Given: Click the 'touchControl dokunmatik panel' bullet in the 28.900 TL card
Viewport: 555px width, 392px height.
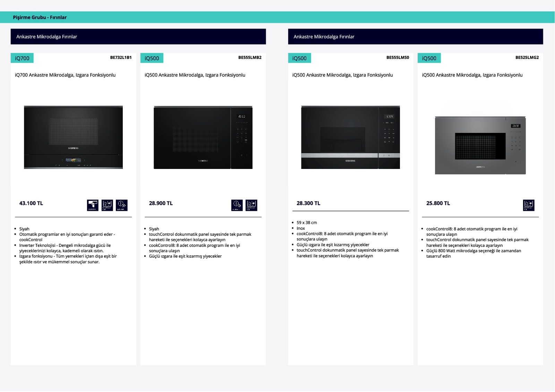Looking at the screenshot, I should 200,237.
